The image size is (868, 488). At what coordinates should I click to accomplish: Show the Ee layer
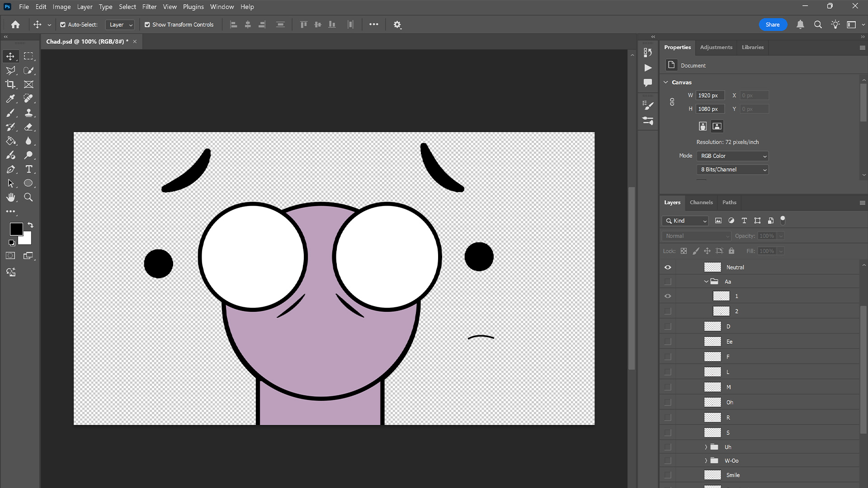point(668,342)
